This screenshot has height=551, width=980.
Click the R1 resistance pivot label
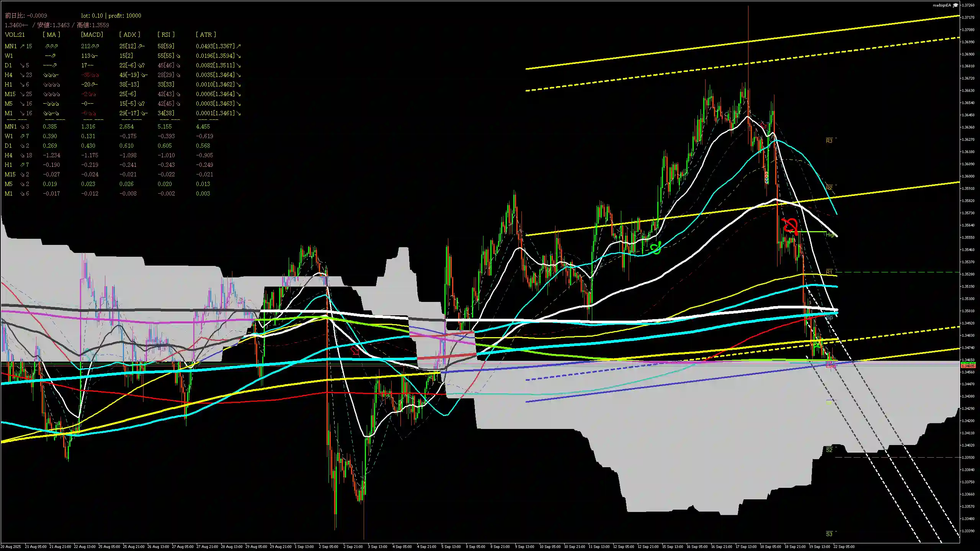point(829,272)
